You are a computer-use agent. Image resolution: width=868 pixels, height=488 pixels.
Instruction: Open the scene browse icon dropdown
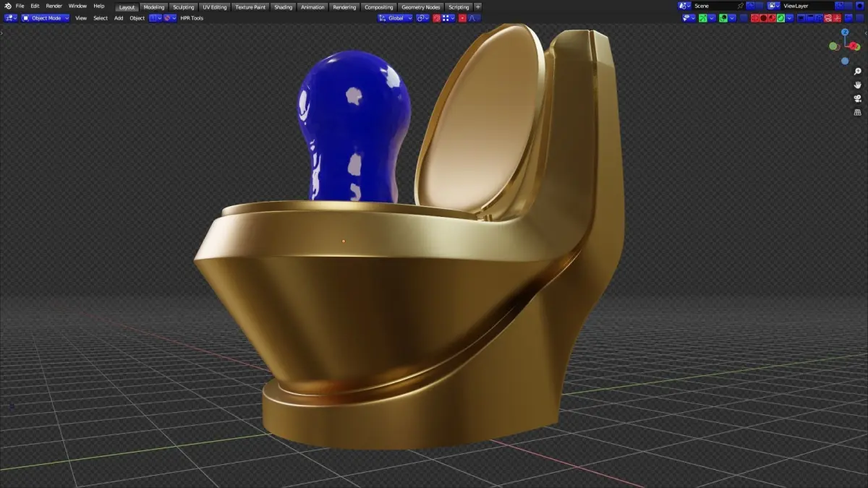tap(684, 6)
